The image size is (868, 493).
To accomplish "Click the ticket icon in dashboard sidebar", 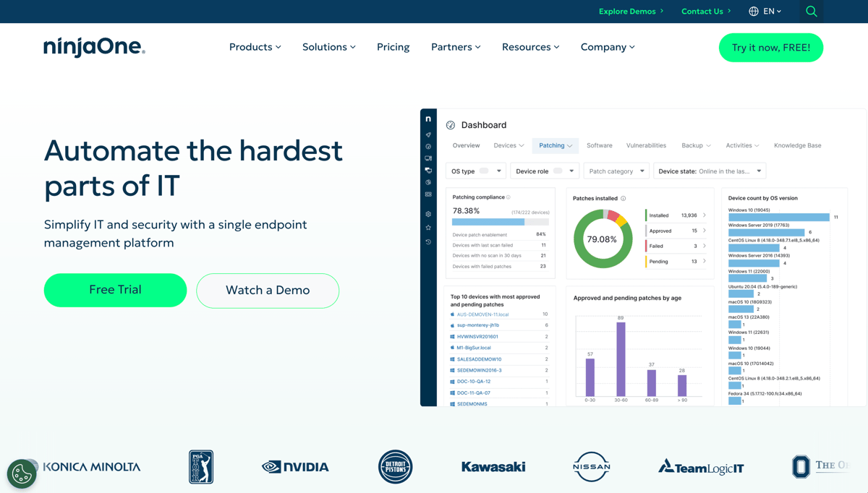I will pos(428,194).
